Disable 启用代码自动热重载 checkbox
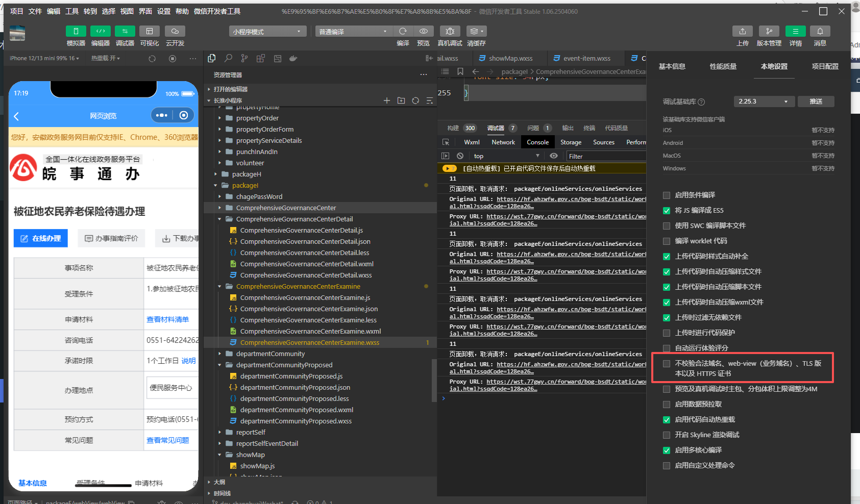This screenshot has height=504, width=860. [x=666, y=420]
